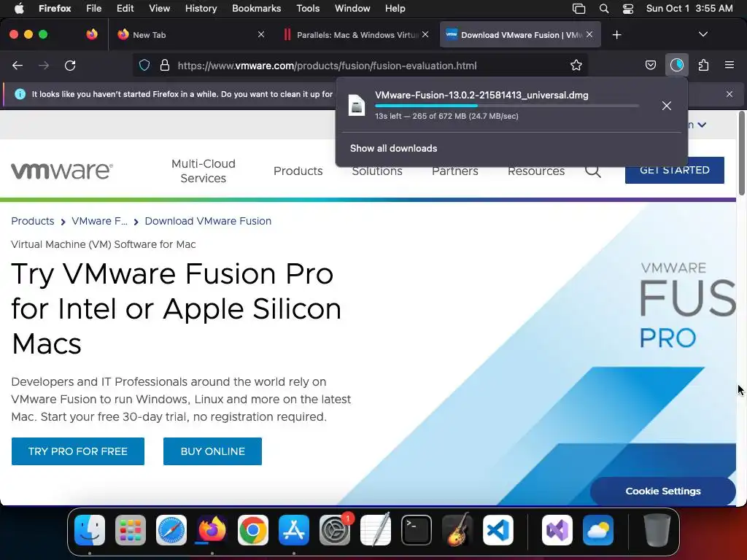Open the Tools menu

[308, 8]
